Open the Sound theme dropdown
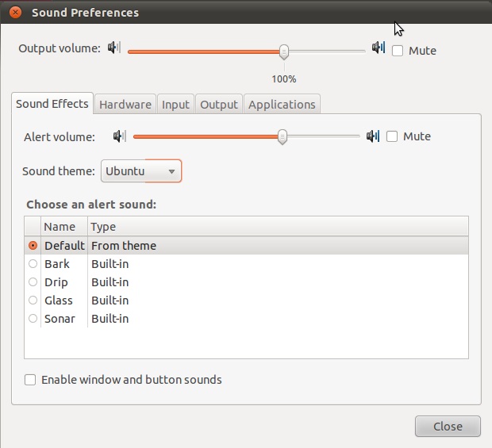This screenshot has width=492, height=448. (x=141, y=171)
